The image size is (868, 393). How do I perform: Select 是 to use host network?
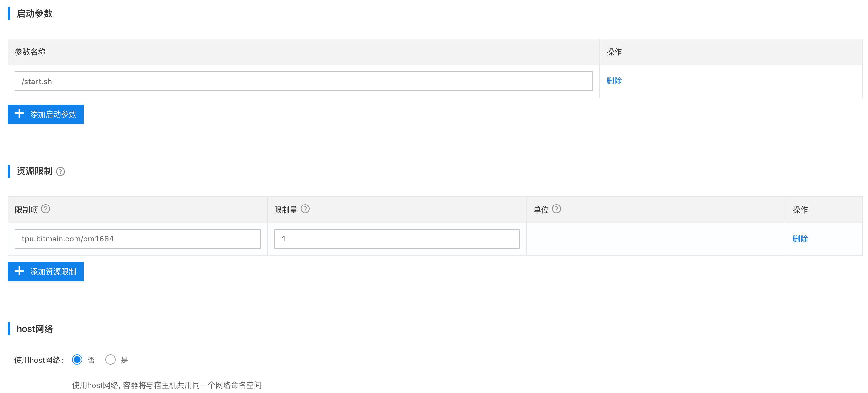111,360
